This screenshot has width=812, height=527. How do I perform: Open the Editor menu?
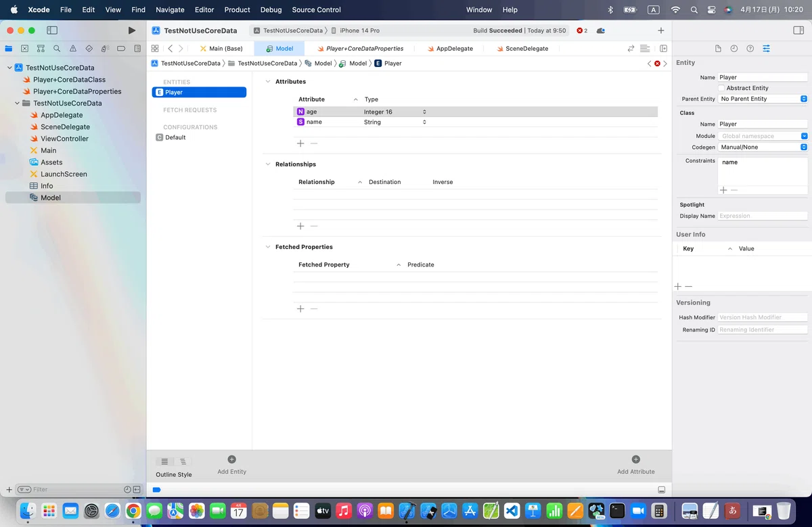(x=204, y=9)
